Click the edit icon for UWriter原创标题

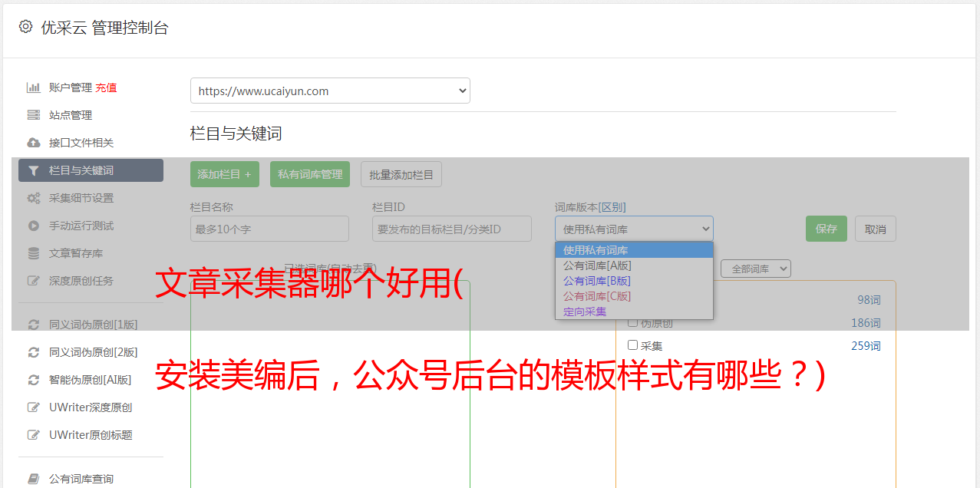[x=33, y=435]
